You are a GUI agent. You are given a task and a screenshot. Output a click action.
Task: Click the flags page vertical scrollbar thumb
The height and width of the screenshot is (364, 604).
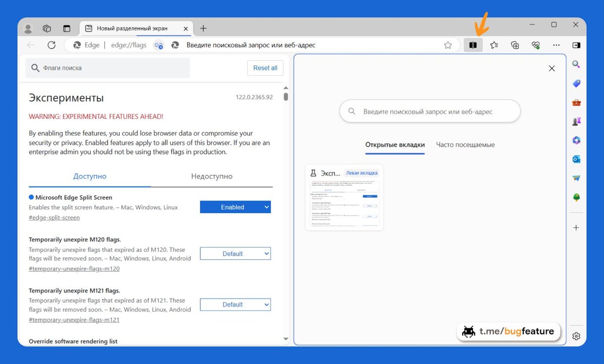pos(286,97)
